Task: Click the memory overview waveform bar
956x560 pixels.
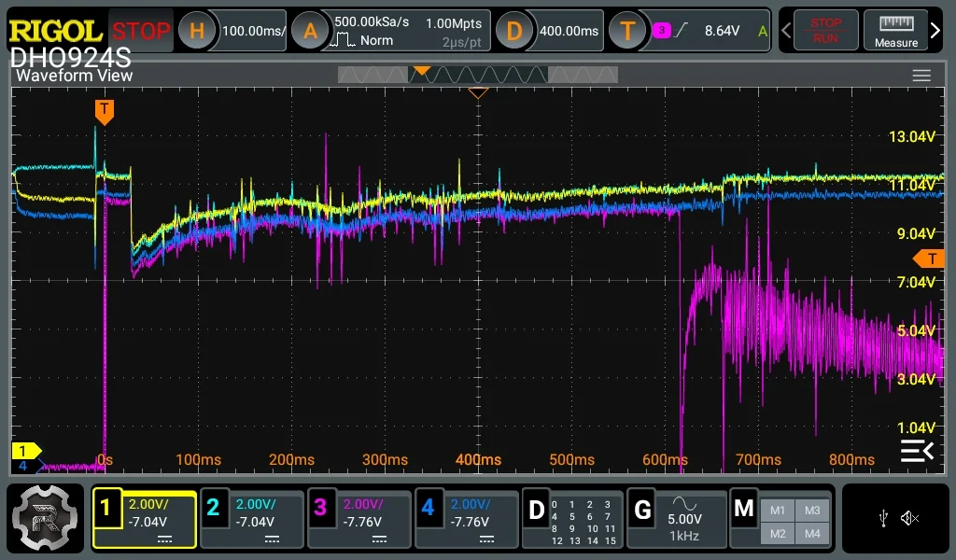Action: 477,75
